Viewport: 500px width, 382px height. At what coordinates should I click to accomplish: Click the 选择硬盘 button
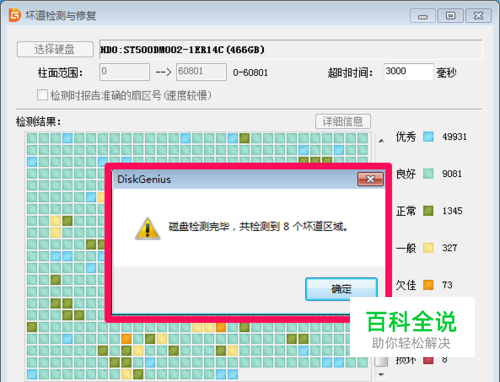[x=55, y=49]
